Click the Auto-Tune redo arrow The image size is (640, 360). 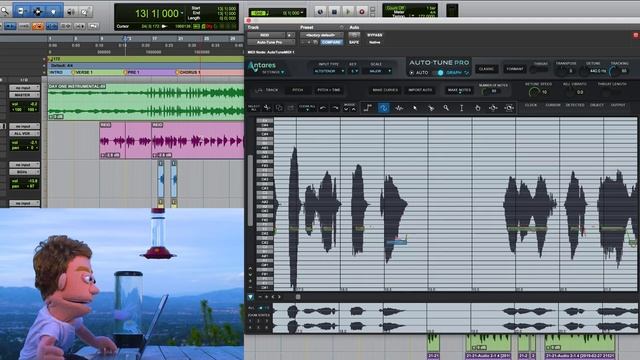[x=335, y=108]
